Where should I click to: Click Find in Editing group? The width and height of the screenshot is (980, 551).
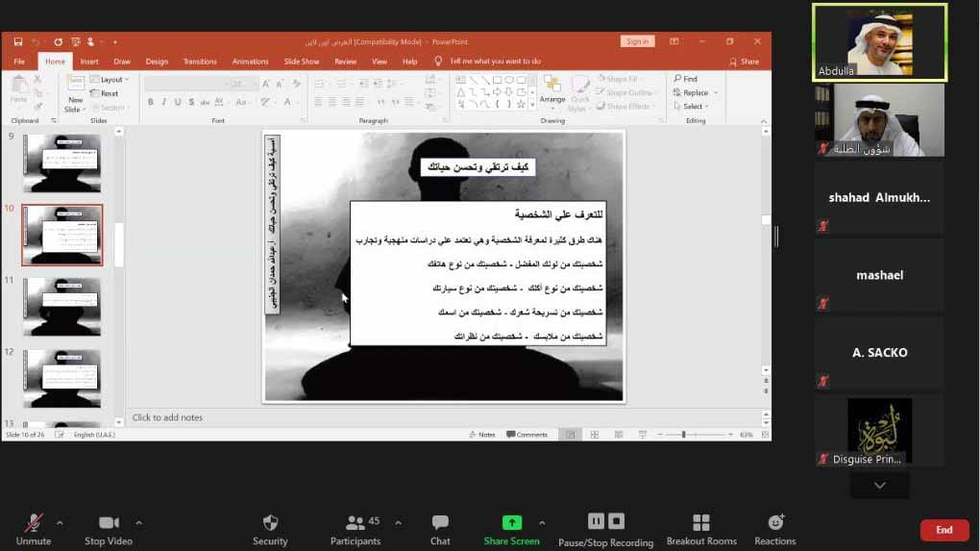[x=686, y=79]
